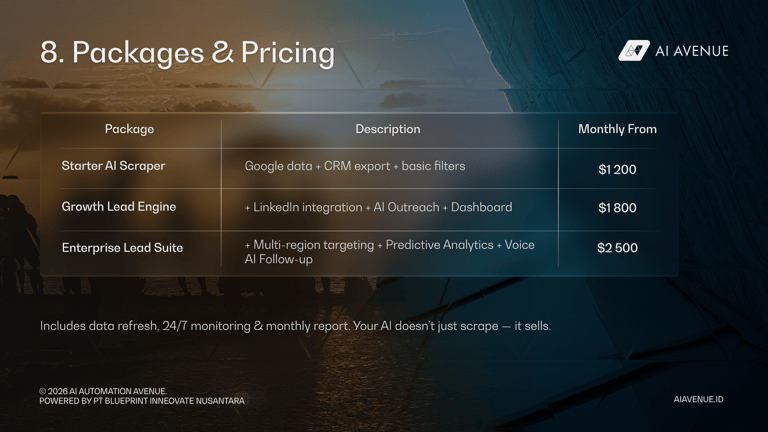Click the 2026 AI Automation Avenue copyright
This screenshot has width=768, height=432.
click(103, 391)
